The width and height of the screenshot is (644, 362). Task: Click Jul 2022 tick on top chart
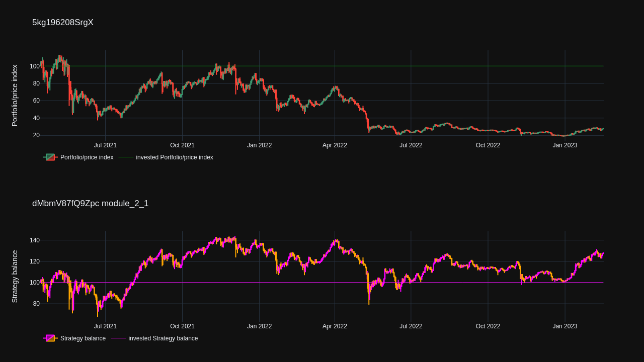[411, 145]
